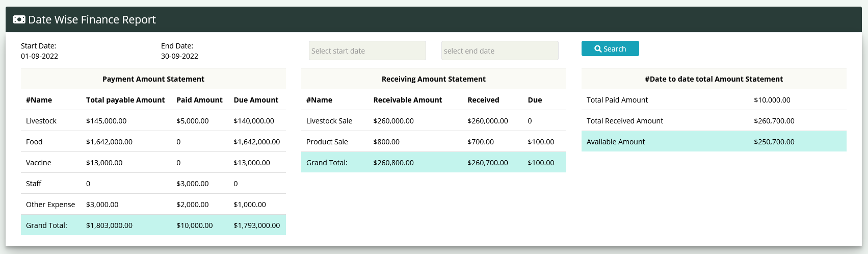Select the 'Available Amount' row label

click(x=616, y=142)
